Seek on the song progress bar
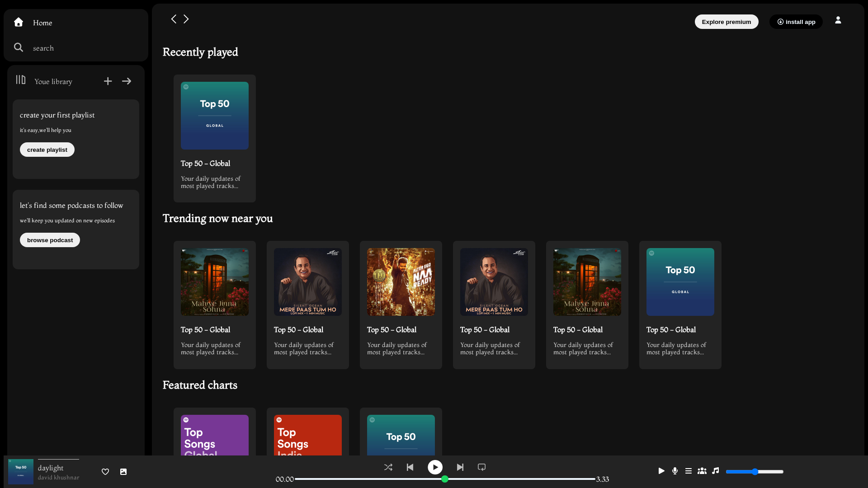Viewport: 868px width, 488px height. pos(445,479)
